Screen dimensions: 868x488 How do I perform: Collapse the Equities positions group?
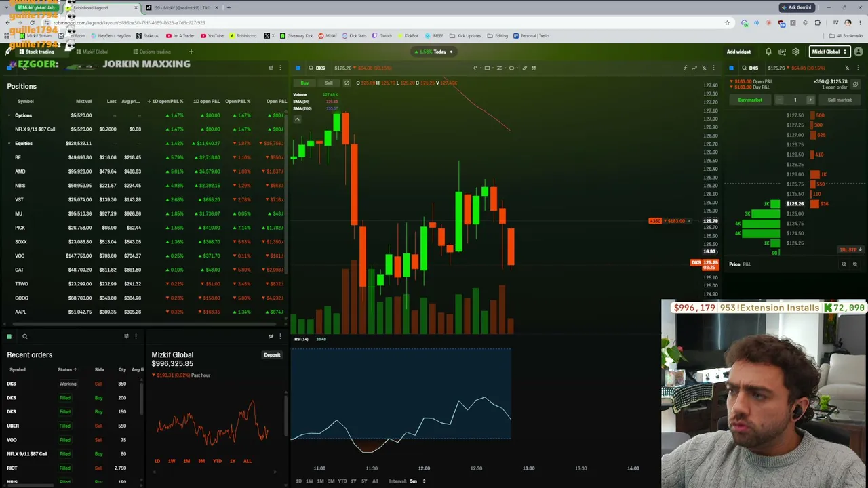tap(9, 144)
